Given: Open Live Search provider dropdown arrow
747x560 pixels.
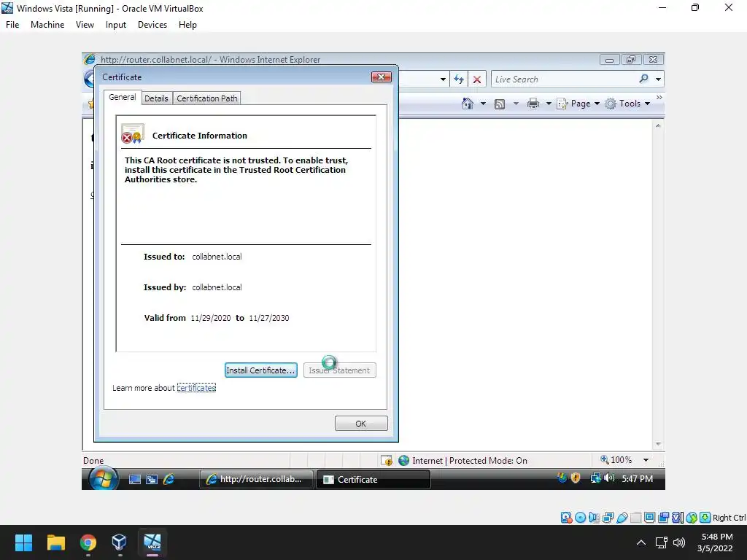Looking at the screenshot, I should click(x=658, y=79).
